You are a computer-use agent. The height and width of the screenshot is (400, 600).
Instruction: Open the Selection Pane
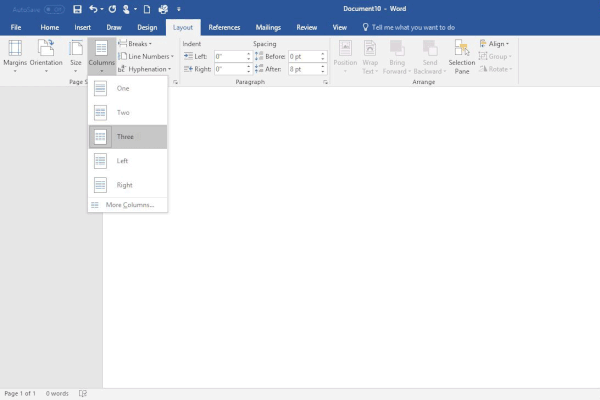(x=461, y=54)
